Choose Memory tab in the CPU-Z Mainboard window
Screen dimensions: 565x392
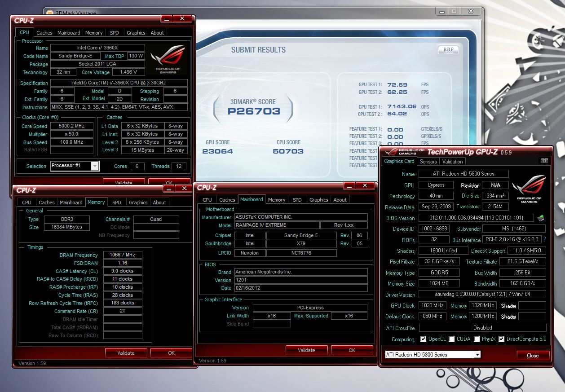point(277,200)
